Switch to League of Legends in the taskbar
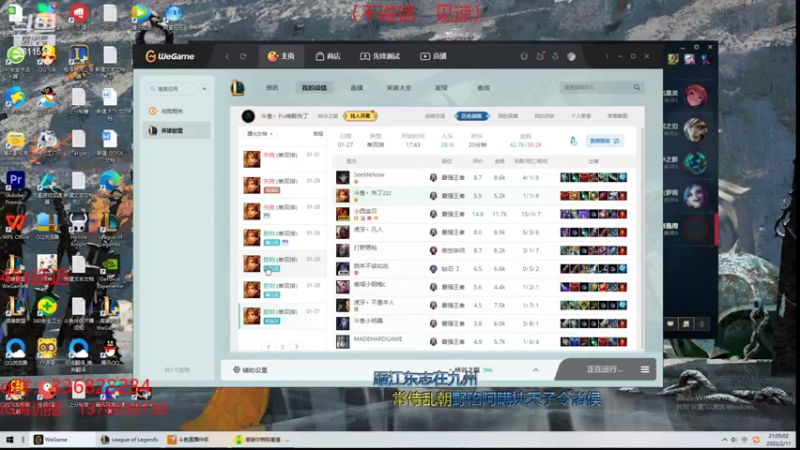 click(x=130, y=439)
